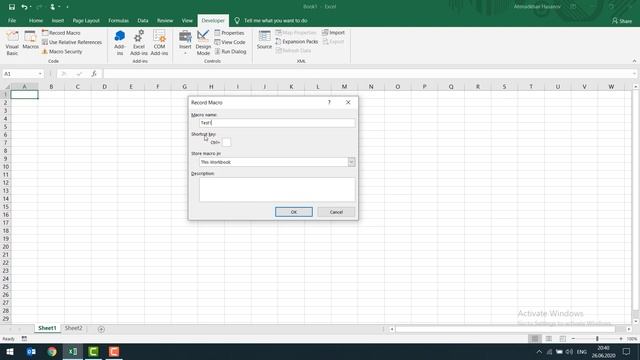The width and height of the screenshot is (640, 360).
Task: Expand the Undo history dropdown arrow
Action: pyautogui.click(x=31, y=7)
